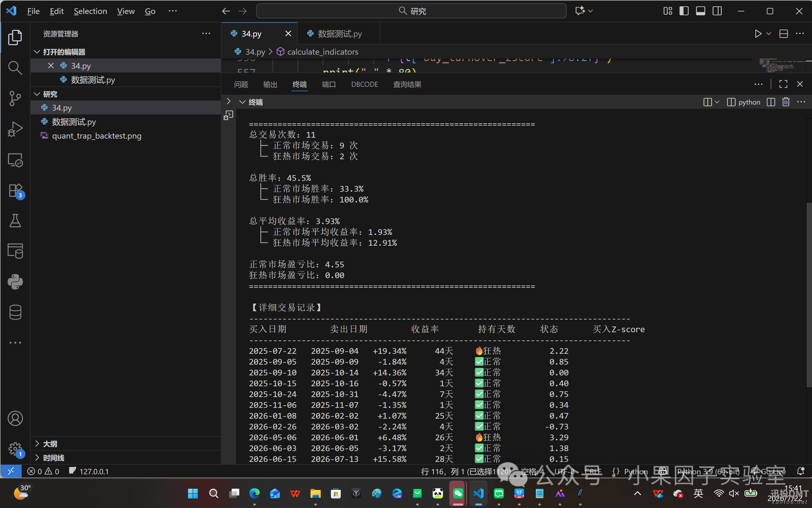The image size is (812, 508).
Task: Toggle the primary side bar
Action: tap(684, 11)
